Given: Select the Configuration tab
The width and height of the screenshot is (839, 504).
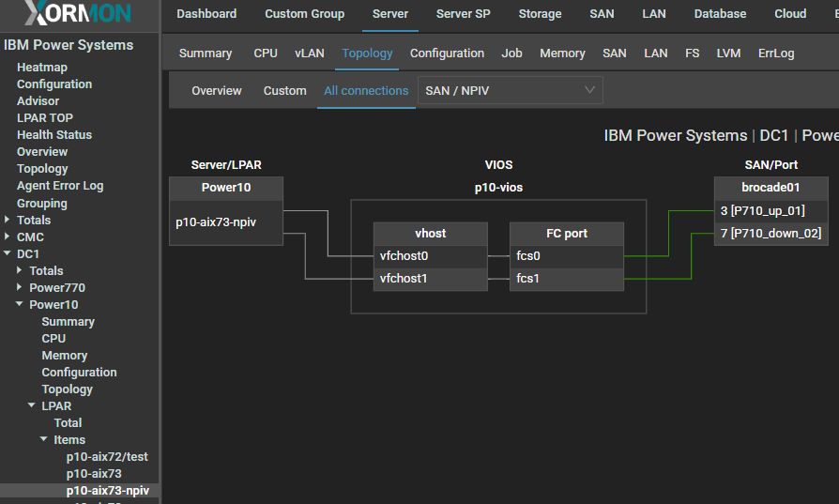Looking at the screenshot, I should click(x=447, y=53).
